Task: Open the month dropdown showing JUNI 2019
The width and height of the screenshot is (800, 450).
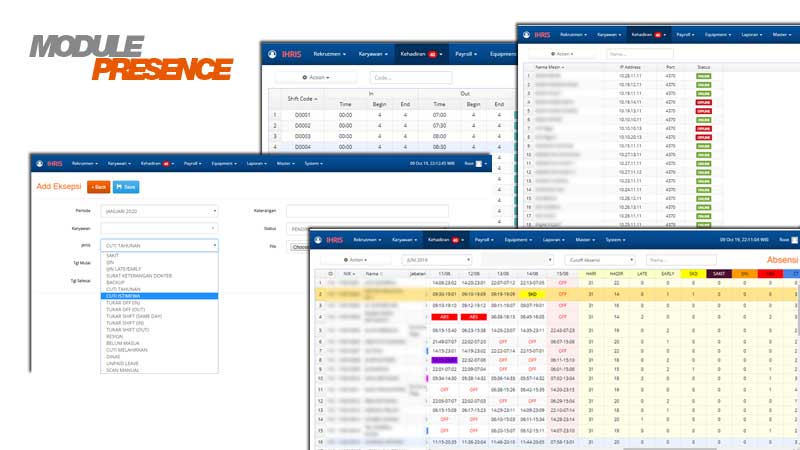Action: click(x=437, y=260)
